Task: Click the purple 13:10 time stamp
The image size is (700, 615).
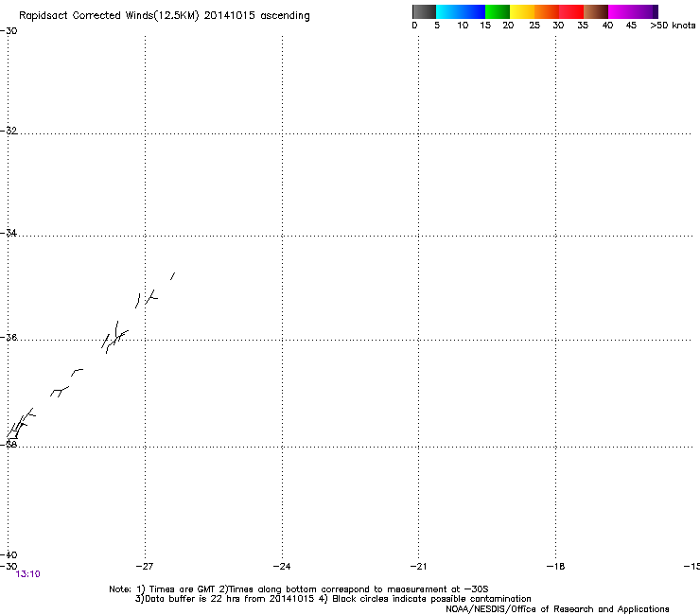Action: (x=27, y=574)
